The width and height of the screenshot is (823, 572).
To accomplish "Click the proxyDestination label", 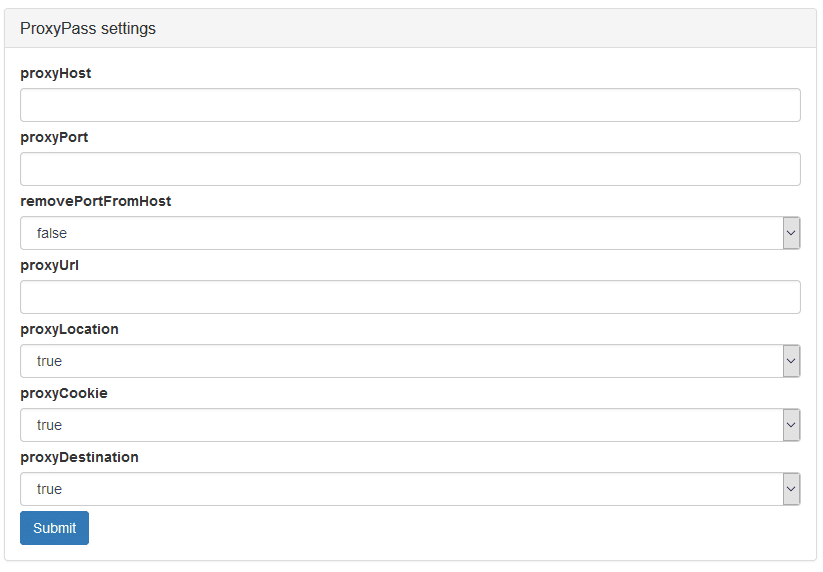I will (x=79, y=458).
